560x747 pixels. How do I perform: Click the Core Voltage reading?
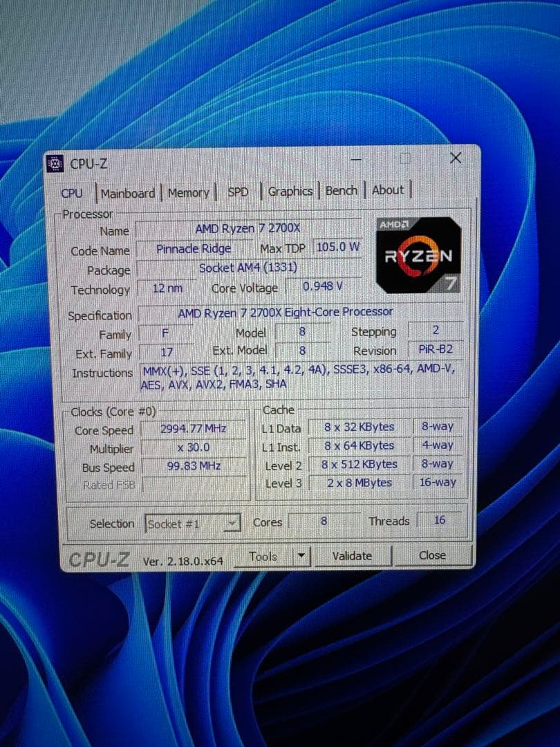[322, 286]
